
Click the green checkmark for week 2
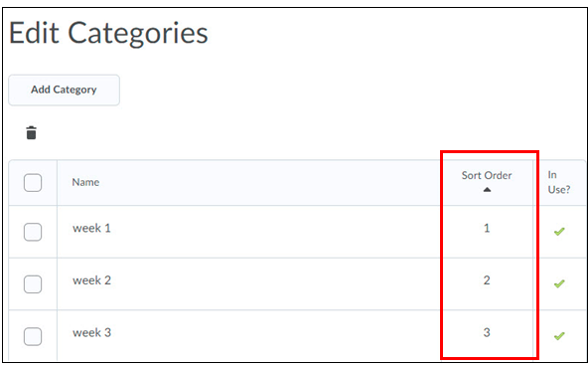coord(559,283)
